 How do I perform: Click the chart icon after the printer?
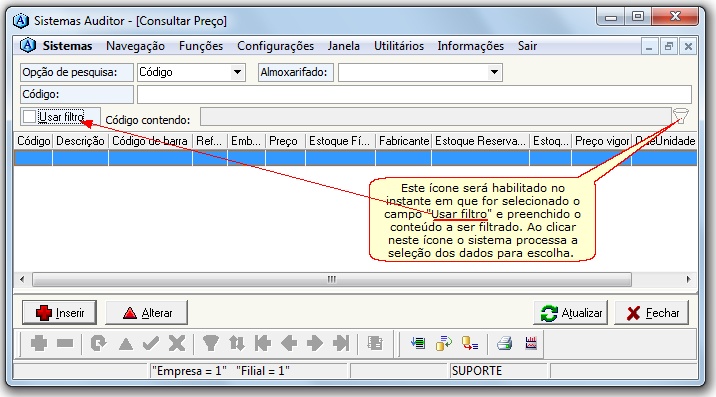531,343
